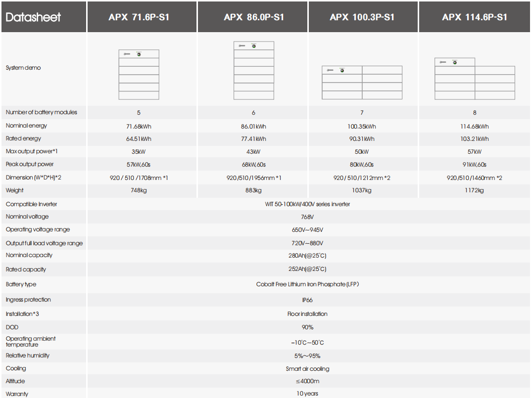Click the 280Ah(@25°C) nominal capacity value
The width and height of the screenshot is (532, 398).
coord(307,256)
